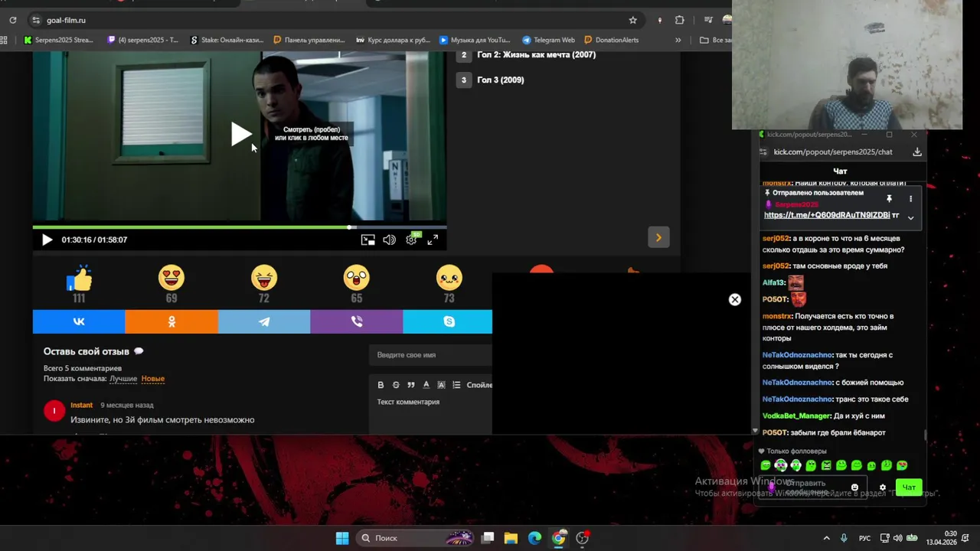Open emoji picker in Kick chat input

coord(854,487)
